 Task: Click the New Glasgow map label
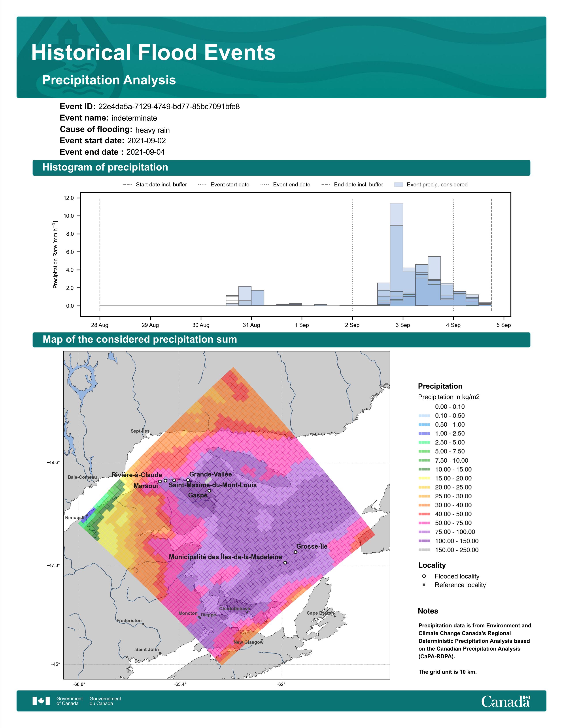click(248, 642)
